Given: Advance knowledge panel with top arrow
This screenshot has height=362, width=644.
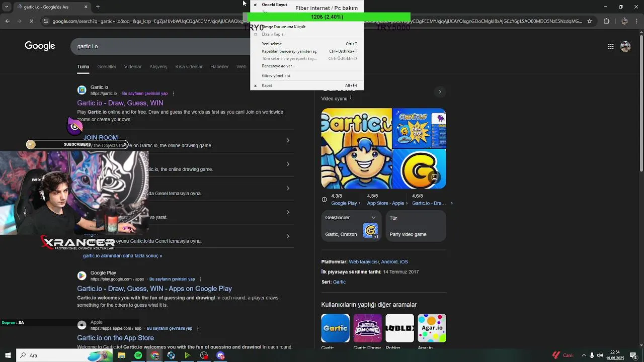Looking at the screenshot, I should tap(440, 92).
